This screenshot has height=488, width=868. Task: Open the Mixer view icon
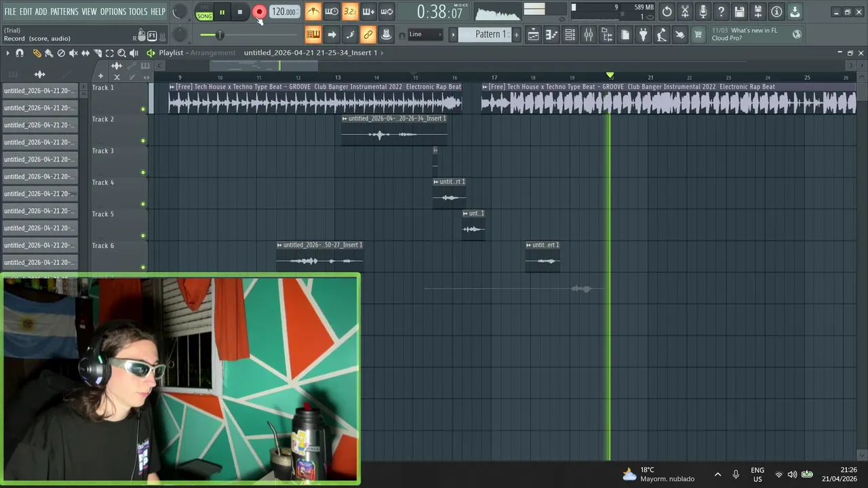click(x=589, y=35)
